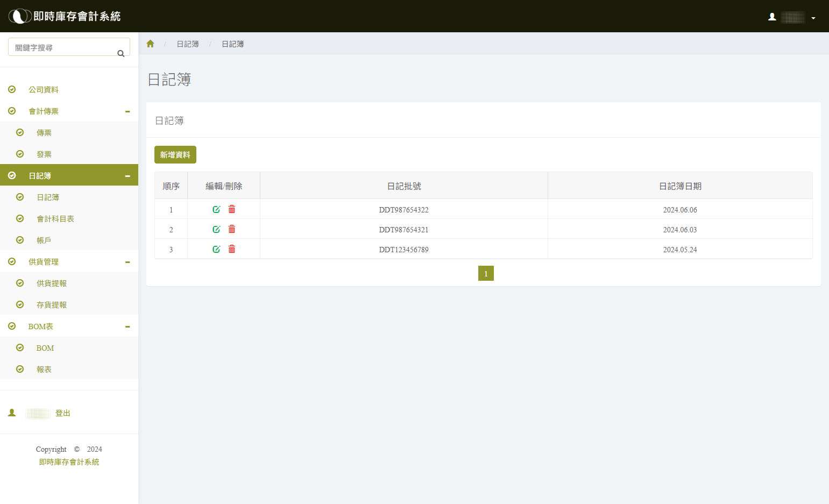Image resolution: width=829 pixels, height=504 pixels.
Task: Open 傳票 submenu item
Action: [44, 133]
